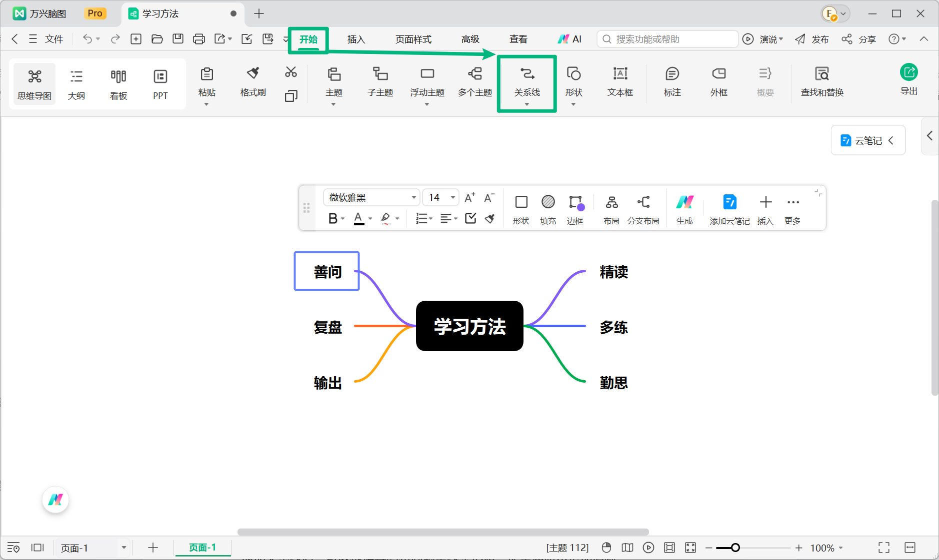
Task: Click the 发布 publish button
Action: [x=812, y=39]
